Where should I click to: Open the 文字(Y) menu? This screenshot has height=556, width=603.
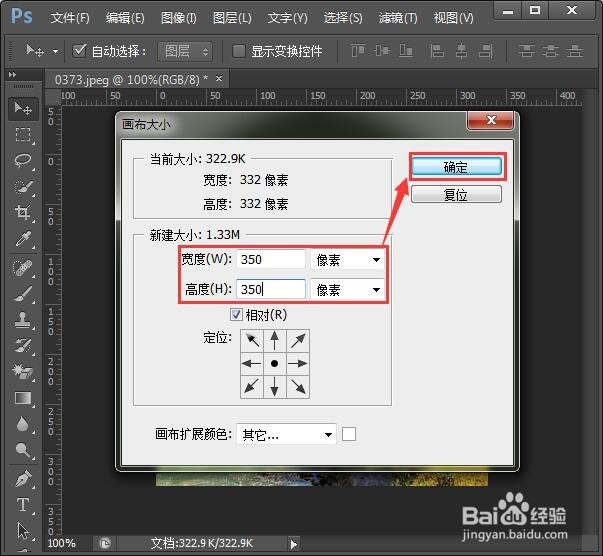click(x=287, y=18)
